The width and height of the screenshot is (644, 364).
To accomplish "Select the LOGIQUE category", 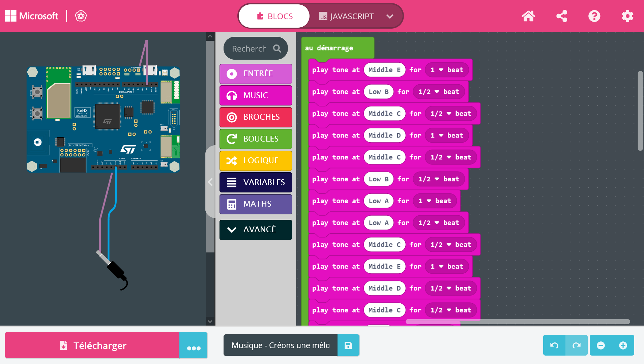I will pos(255,161).
